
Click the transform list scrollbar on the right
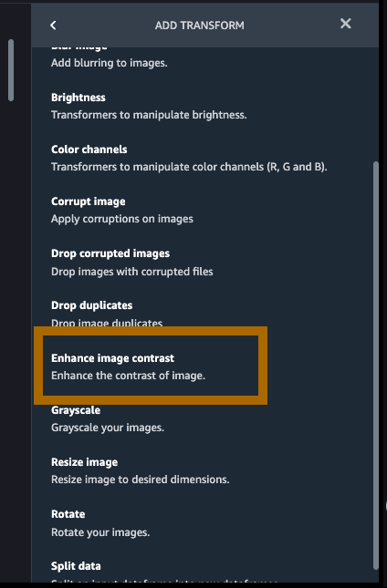coord(376,366)
